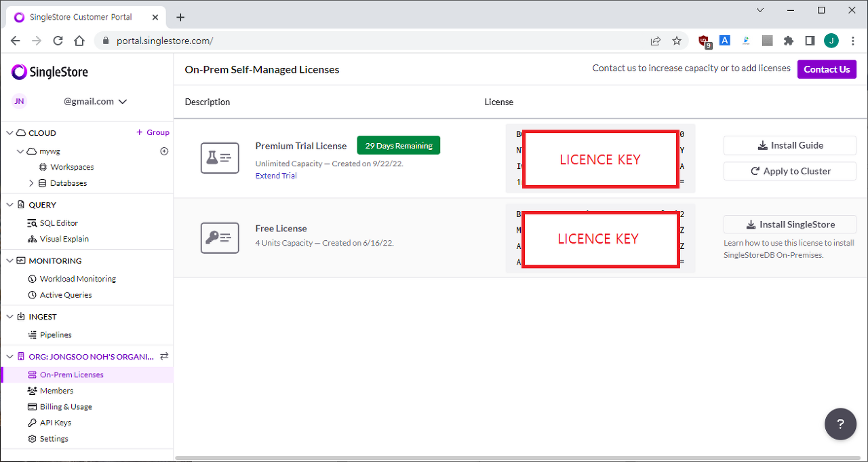868x462 pixels.
Task: Collapse the mywg workspace group
Action: coord(20,151)
